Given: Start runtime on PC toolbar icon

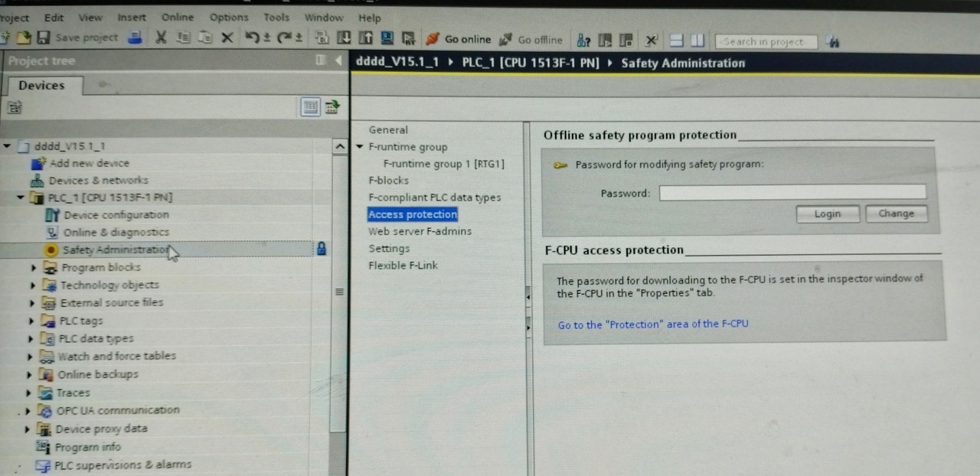Looking at the screenshot, I should click(x=408, y=38).
